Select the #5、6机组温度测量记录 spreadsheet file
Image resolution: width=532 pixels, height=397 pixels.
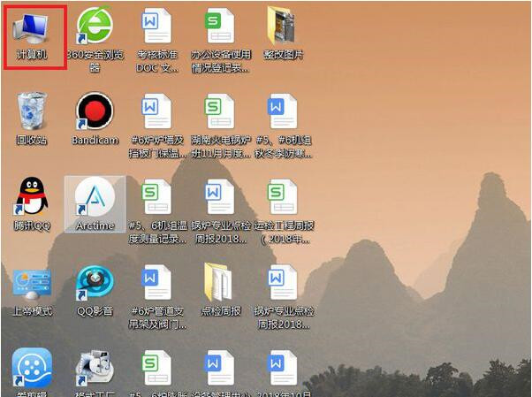pos(157,197)
